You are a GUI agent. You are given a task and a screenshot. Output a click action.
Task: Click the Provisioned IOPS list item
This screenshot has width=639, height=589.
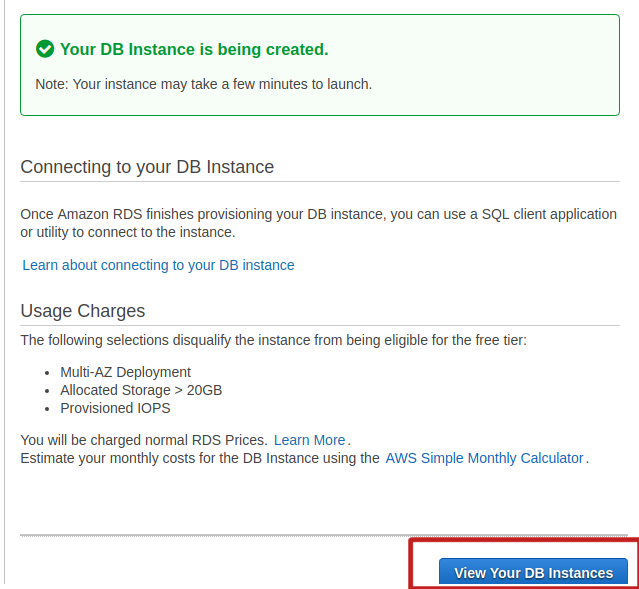click(x=115, y=408)
